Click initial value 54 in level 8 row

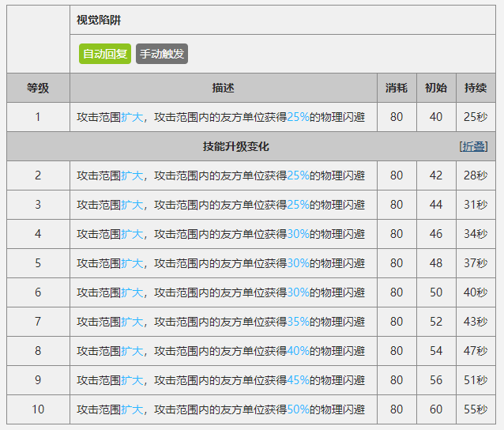pos(436,351)
